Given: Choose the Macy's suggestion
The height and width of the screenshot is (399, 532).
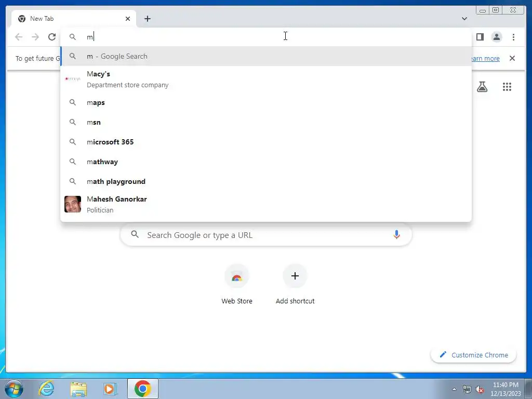Looking at the screenshot, I should 266,79.
